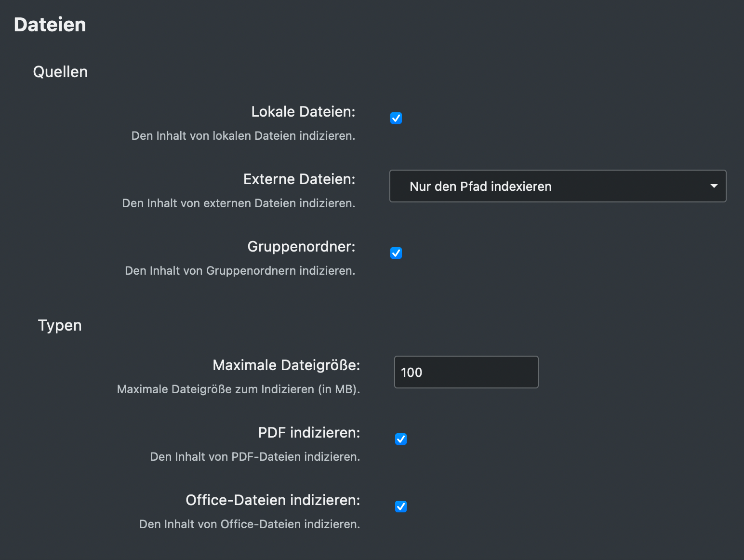Toggle the "Gruppenordner" indexing checkbox

[x=396, y=253]
